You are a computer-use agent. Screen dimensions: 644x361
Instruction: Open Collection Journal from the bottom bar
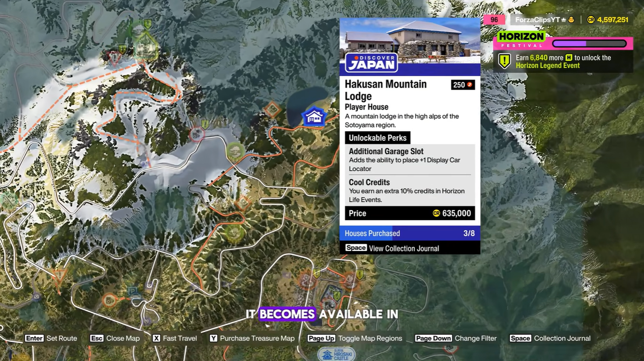click(550, 338)
